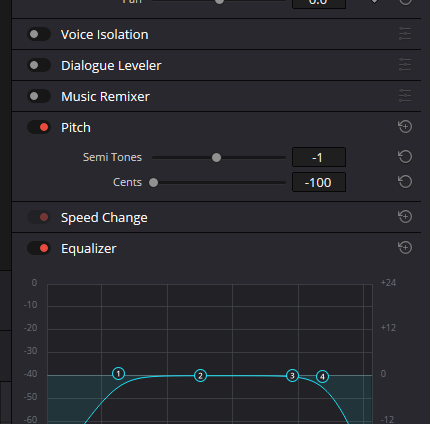Turn off the Equalizer toggle
This screenshot has width=430, height=424.
tap(39, 248)
